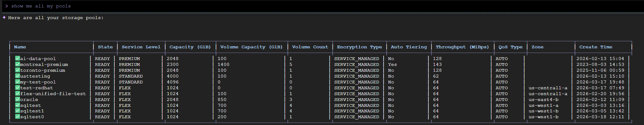Image resolution: width=644 pixels, height=125 pixels.
Task: Click zone 'us-west1-a' in sqltest row
Action: point(544,105)
